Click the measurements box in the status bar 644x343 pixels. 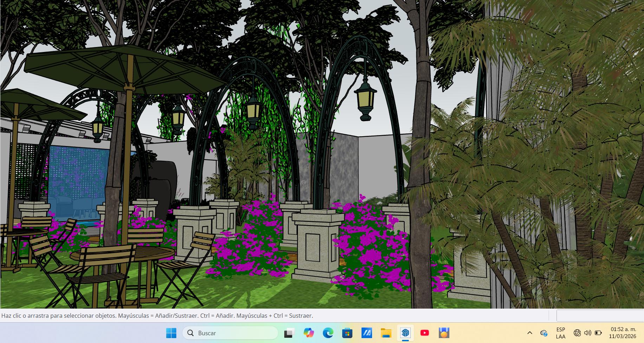pyautogui.click(x=600, y=315)
